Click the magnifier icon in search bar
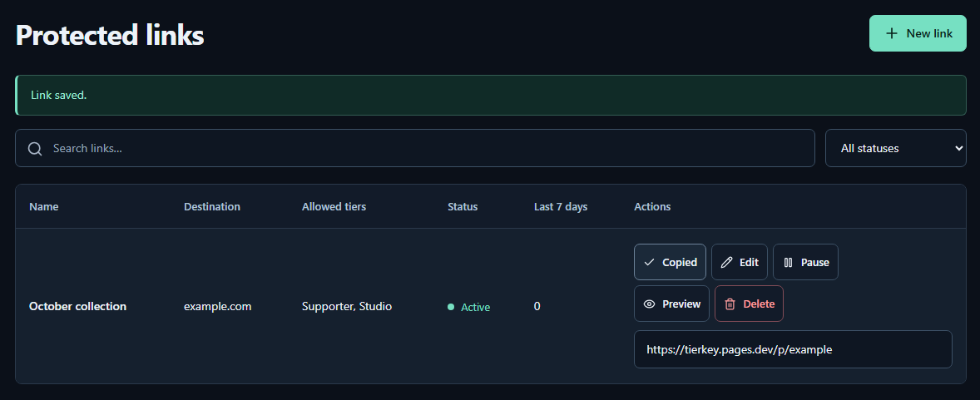 pos(35,148)
